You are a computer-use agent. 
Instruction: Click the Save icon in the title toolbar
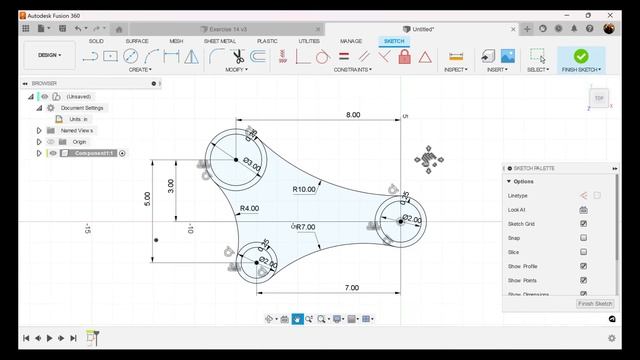coord(62,29)
